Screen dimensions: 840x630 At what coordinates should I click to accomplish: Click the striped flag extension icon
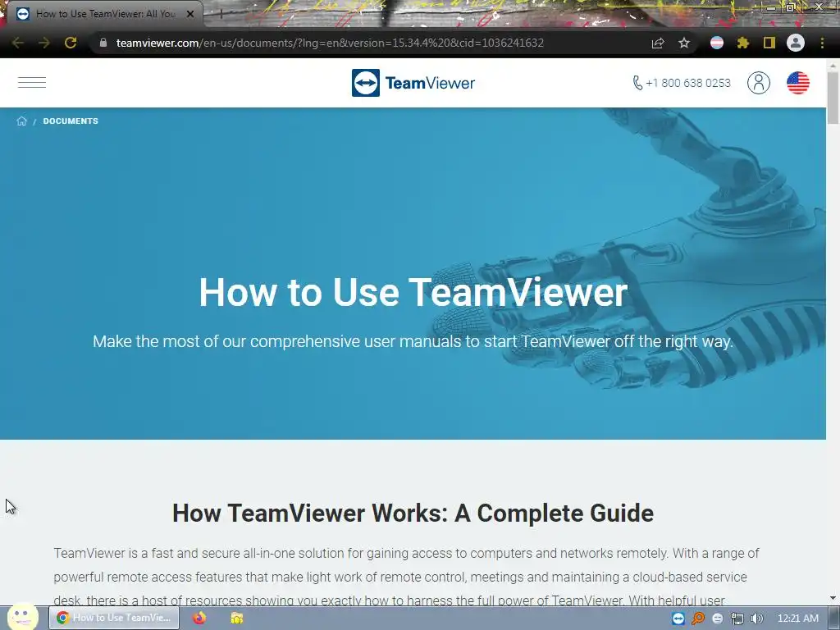click(x=717, y=43)
